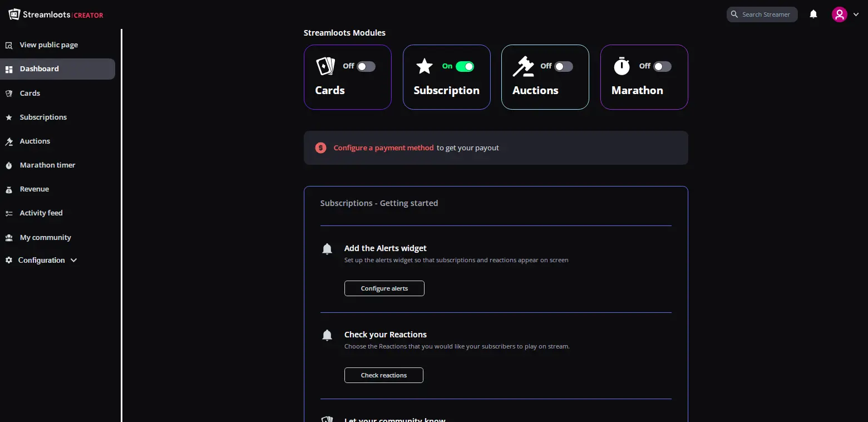Click the Streamloots logo icon
Screen dimensions: 868x422
tap(14, 14)
